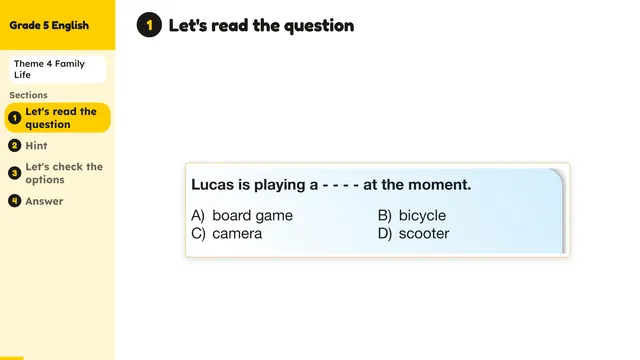Choose option A) board game
Image resolution: width=640 pixels, height=360 pixels.
click(x=242, y=216)
